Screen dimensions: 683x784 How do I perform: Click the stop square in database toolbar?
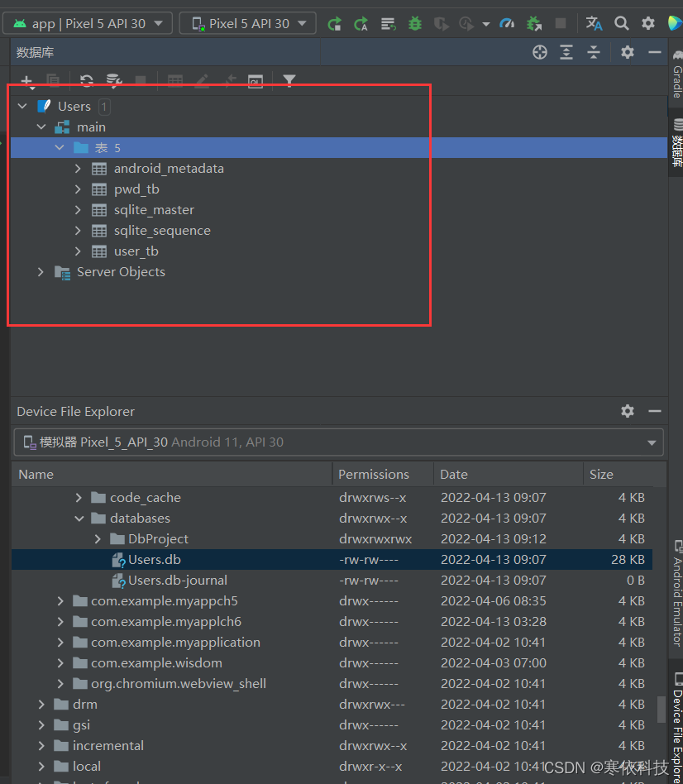click(x=141, y=80)
